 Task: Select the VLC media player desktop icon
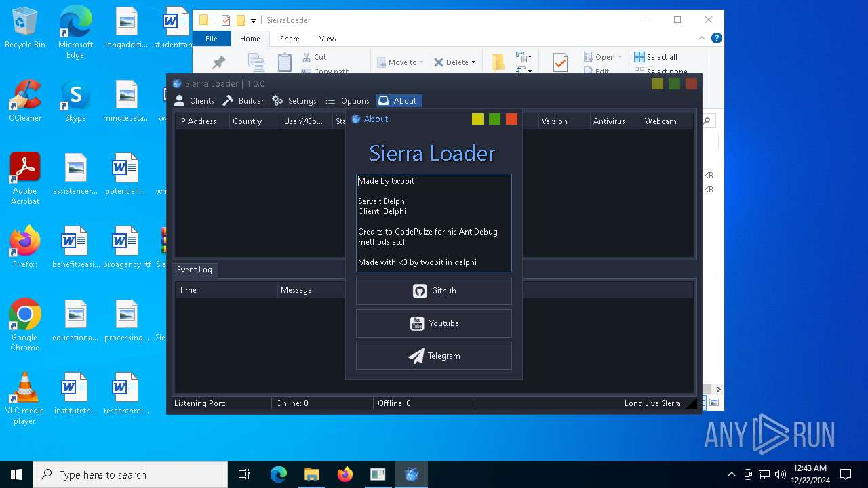(25, 399)
